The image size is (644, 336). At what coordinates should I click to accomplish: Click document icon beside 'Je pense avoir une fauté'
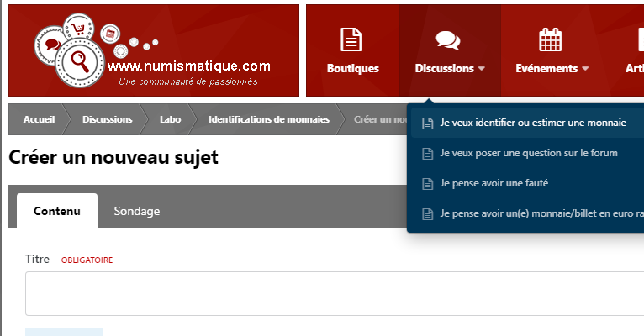pos(428,184)
